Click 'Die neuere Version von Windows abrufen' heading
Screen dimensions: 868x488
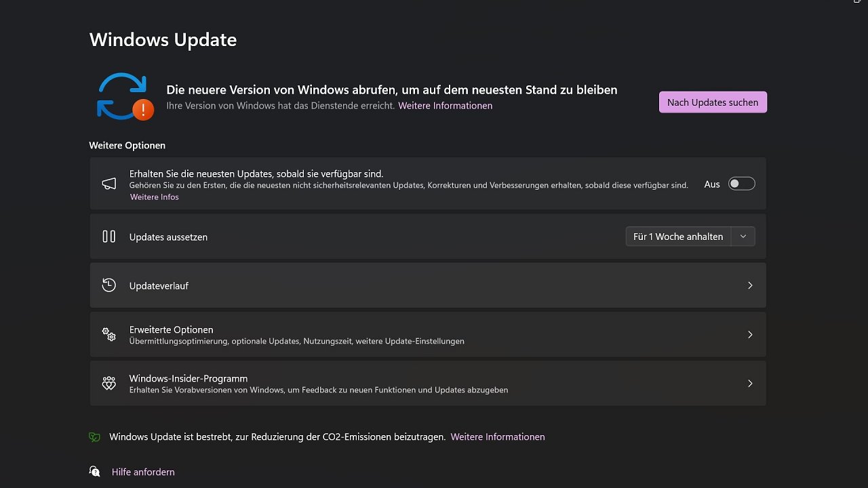coord(392,89)
